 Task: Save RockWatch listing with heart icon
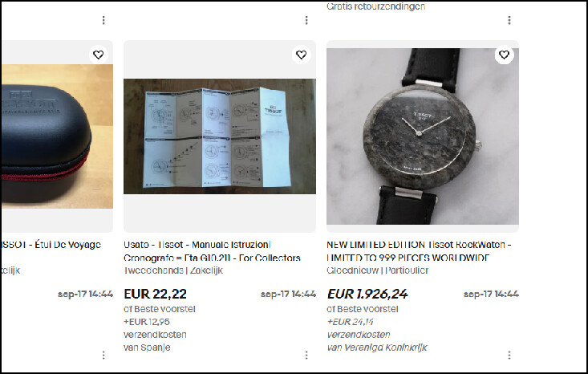(x=504, y=55)
